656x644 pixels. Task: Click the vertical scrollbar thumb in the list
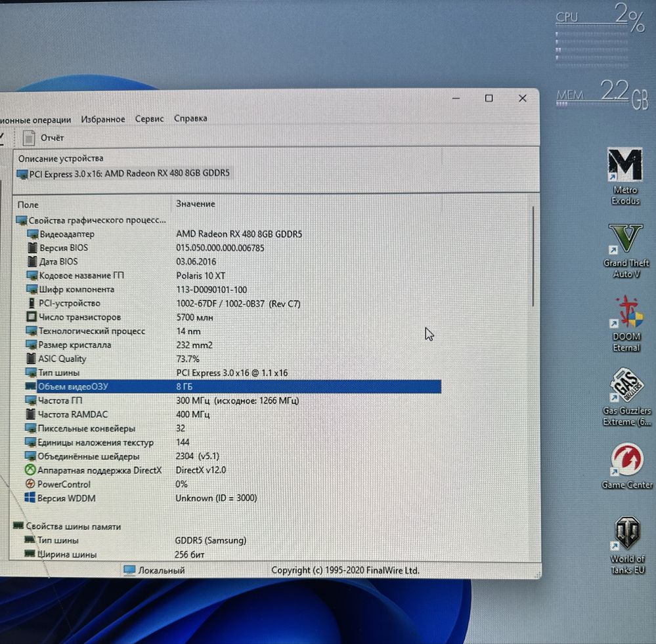tap(533, 256)
